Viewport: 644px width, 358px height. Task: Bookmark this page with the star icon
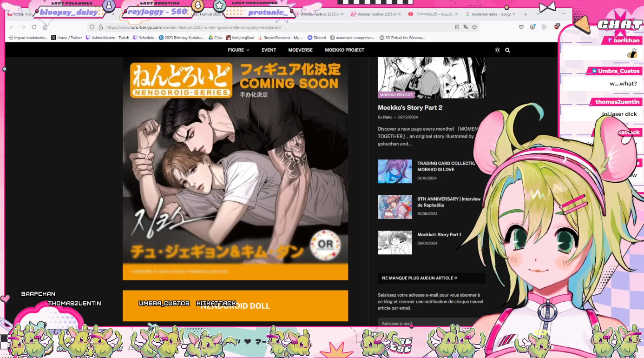474,27
